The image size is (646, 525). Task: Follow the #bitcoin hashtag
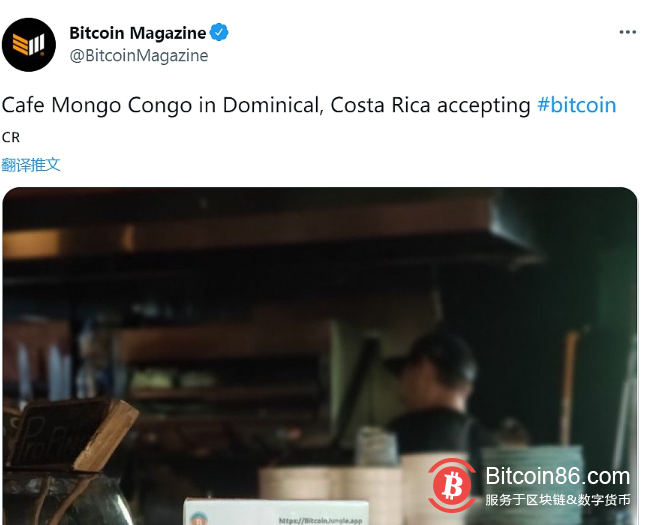coord(576,105)
